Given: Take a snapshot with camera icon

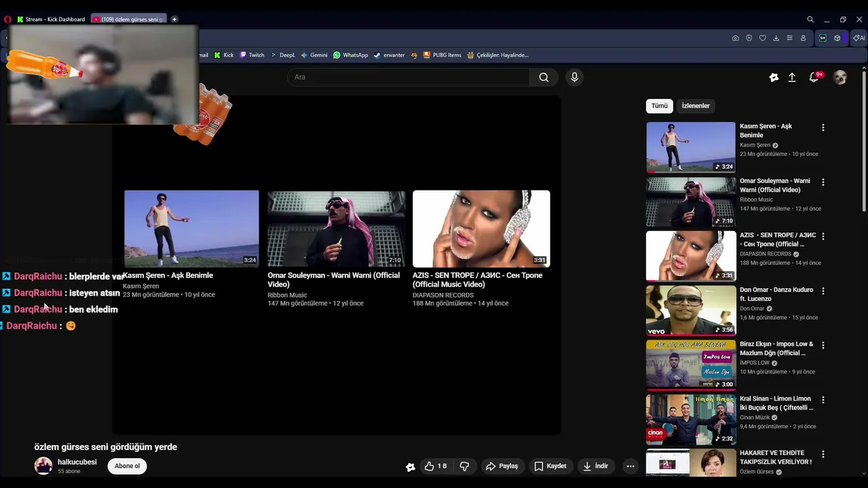Looking at the screenshot, I should [x=735, y=38].
